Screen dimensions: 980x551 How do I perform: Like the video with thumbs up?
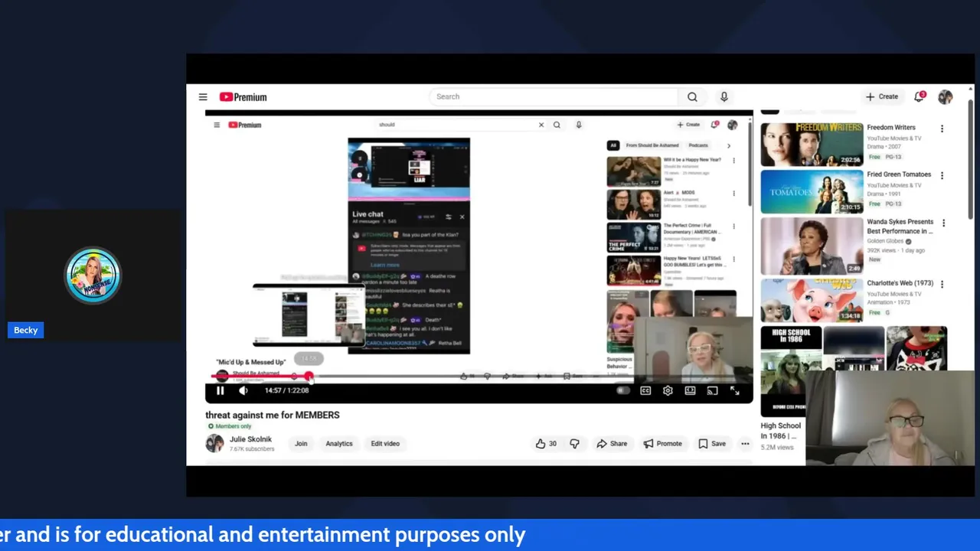546,443
